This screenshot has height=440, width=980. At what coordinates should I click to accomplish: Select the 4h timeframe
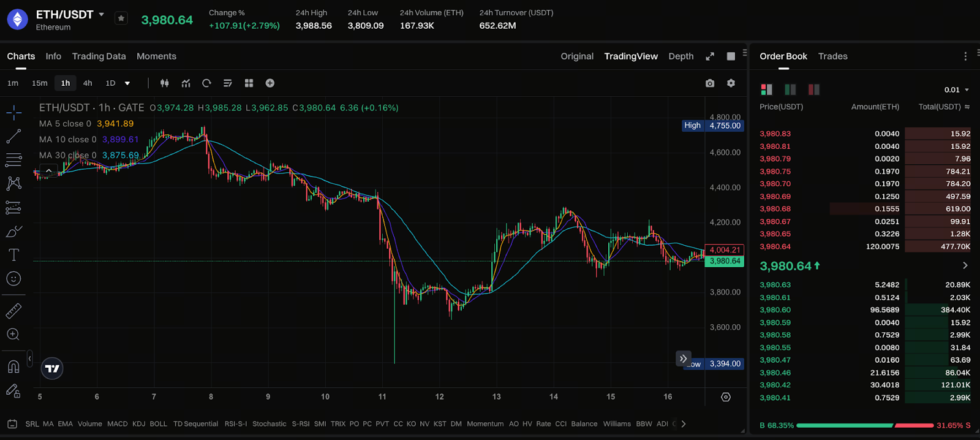tap(88, 83)
